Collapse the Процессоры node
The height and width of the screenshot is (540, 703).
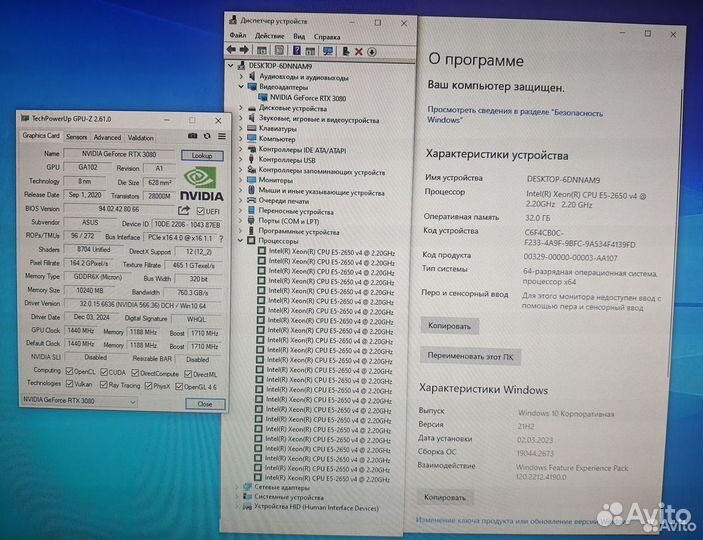240,240
